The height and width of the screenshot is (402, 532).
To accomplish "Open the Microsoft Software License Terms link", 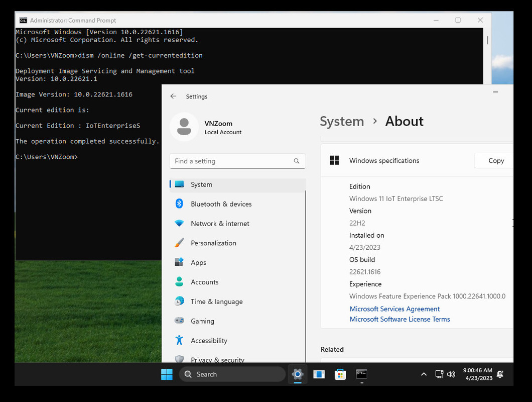I will tap(400, 320).
